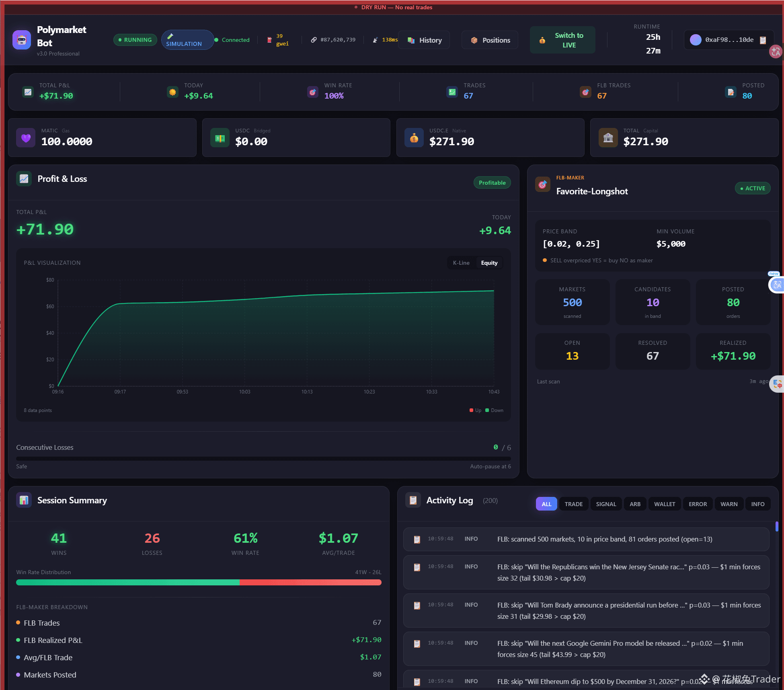Toggle the SIMULATION mode badge
784x690 pixels.
pyautogui.click(x=187, y=40)
